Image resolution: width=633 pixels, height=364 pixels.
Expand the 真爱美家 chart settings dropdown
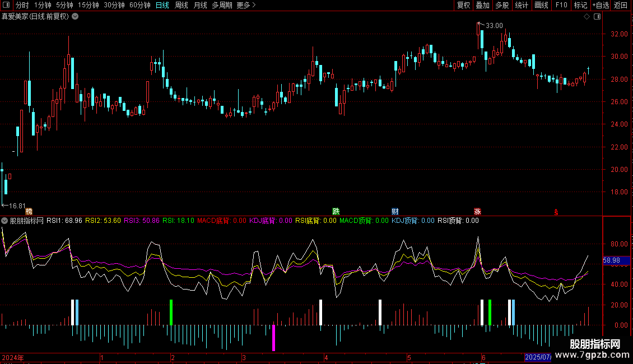[75, 17]
